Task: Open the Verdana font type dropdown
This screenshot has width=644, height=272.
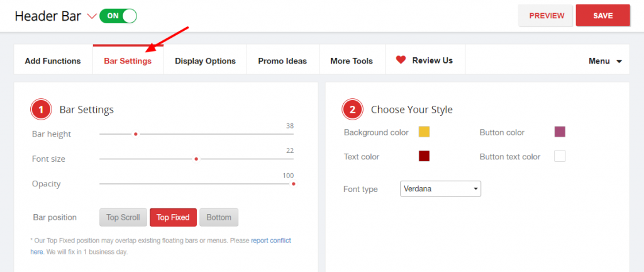Action: point(440,189)
